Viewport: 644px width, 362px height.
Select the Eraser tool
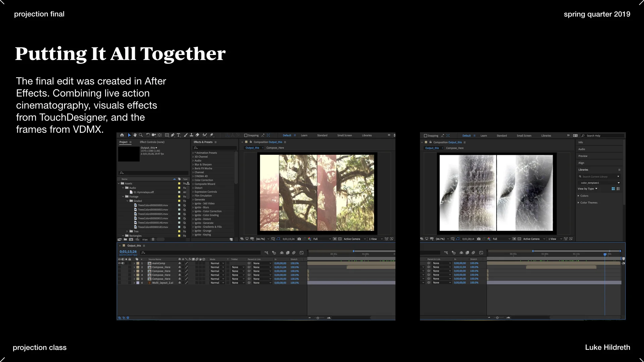[197, 135]
